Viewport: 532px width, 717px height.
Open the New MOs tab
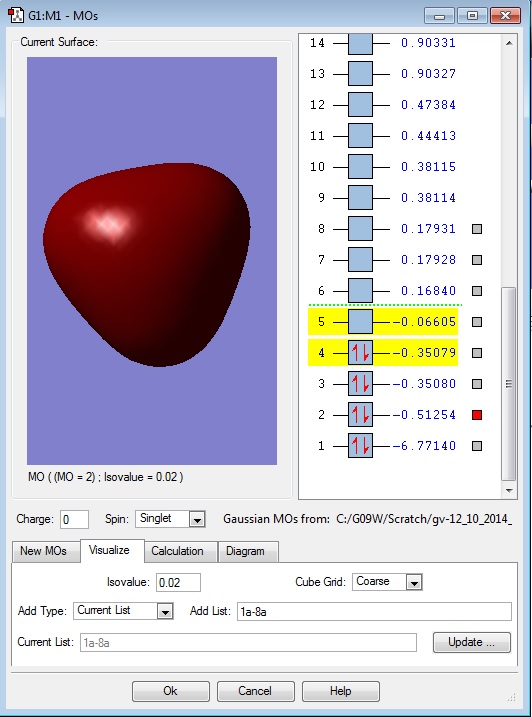click(43, 551)
